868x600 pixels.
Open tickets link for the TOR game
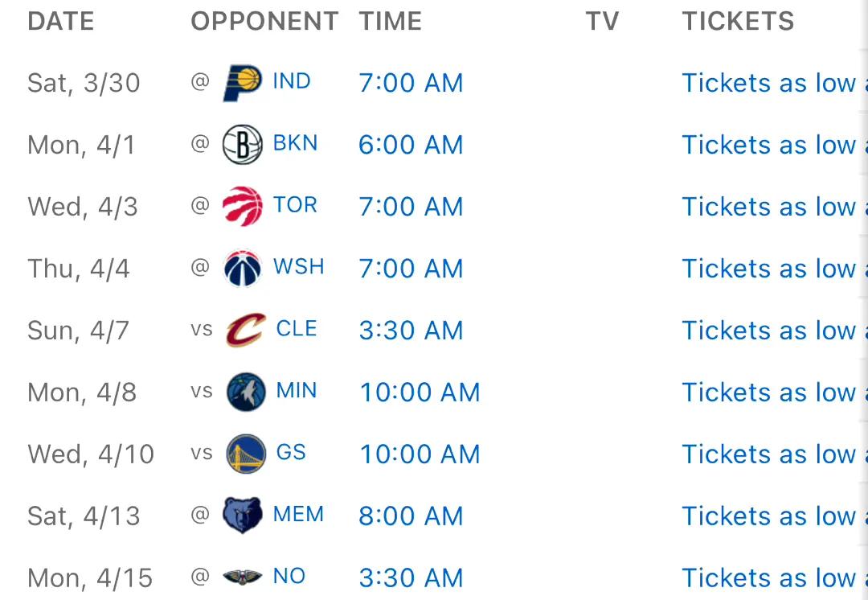pos(775,207)
